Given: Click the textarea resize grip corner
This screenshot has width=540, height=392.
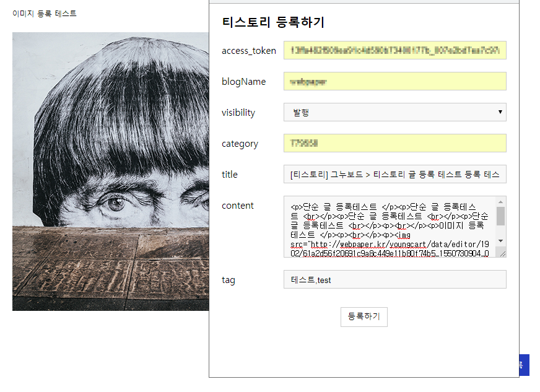Looking at the screenshot, I should click(x=502, y=254).
